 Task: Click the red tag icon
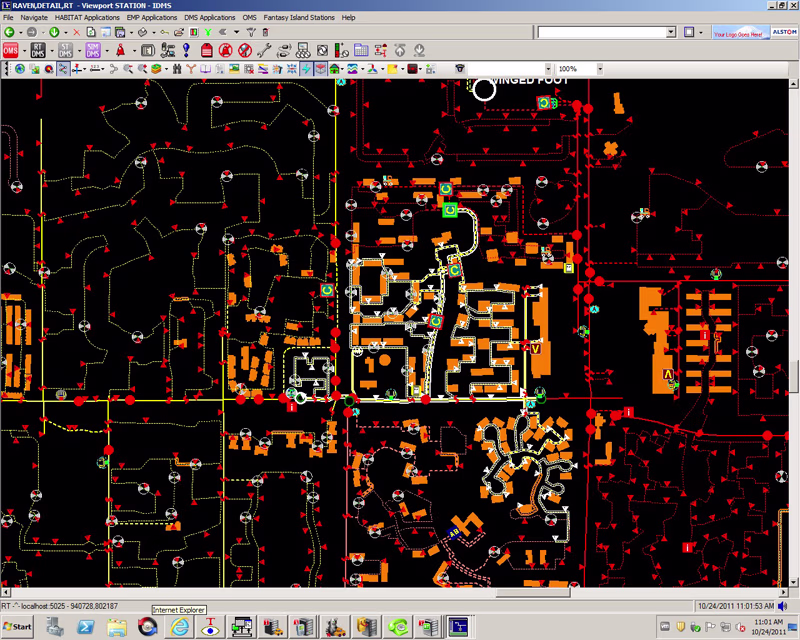(207, 50)
